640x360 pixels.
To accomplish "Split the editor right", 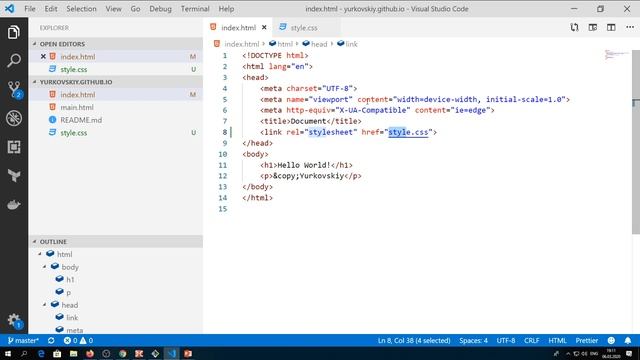I will click(611, 27).
